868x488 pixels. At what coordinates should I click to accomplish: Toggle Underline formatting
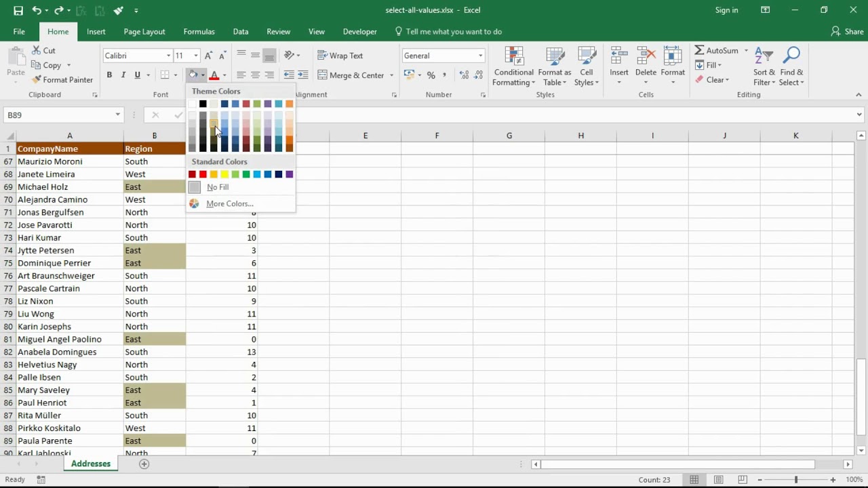(x=138, y=75)
